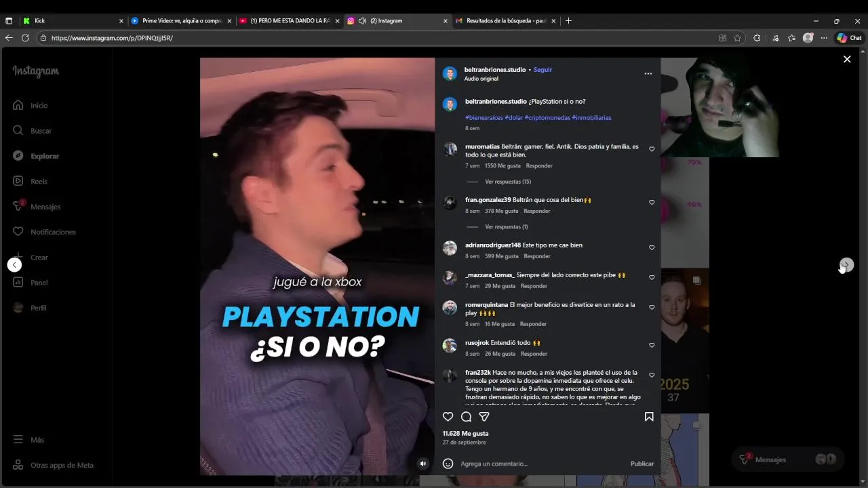868x488 pixels.
Task: Open Panel in left sidebar
Action: (30, 283)
